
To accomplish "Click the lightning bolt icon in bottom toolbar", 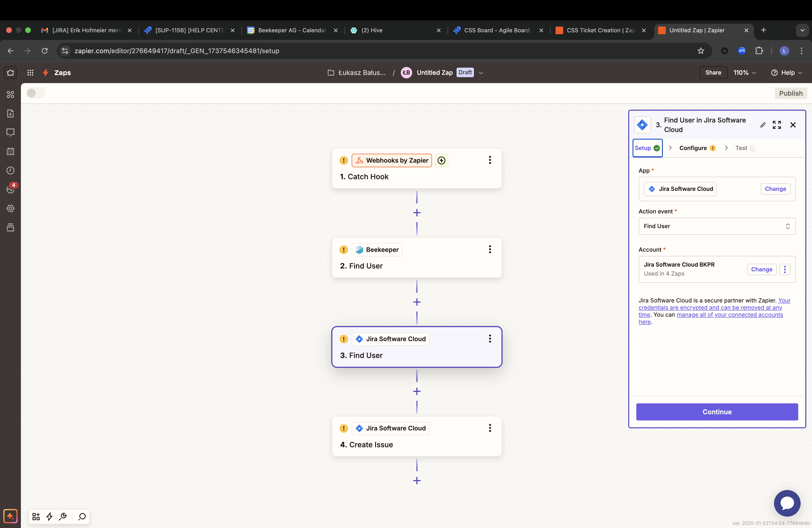I will tap(49, 516).
